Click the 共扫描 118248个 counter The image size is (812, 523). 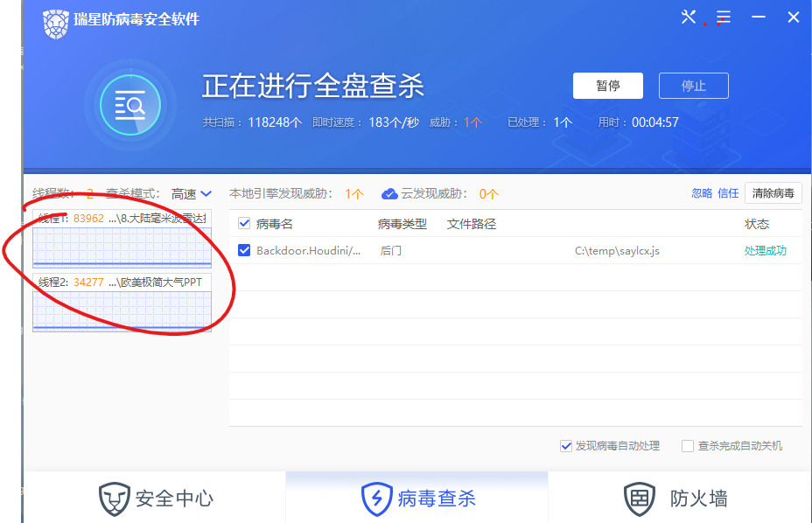point(252,122)
